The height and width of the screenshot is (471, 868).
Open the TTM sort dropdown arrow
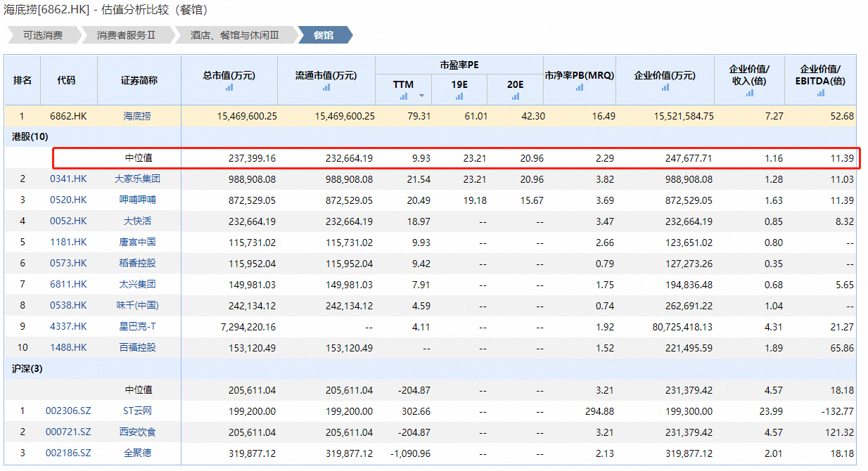pos(421,96)
